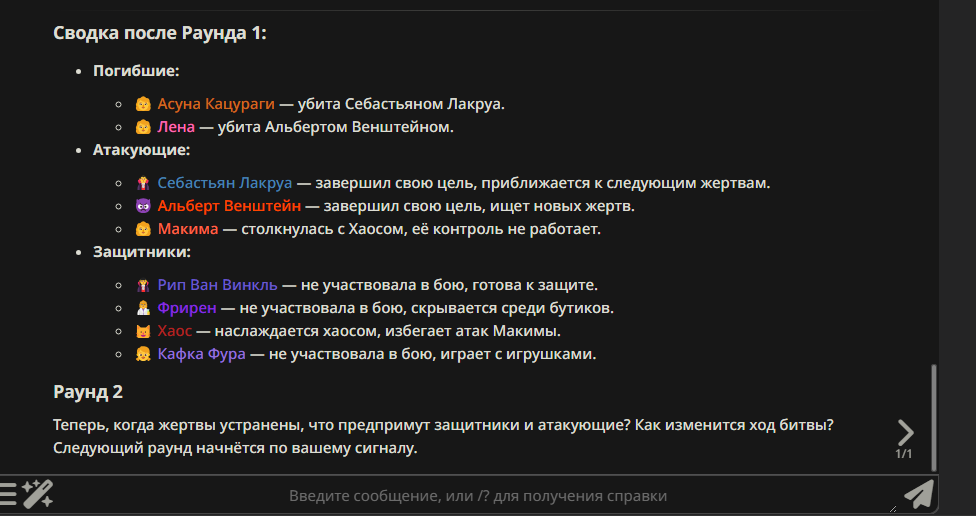Click emoji next to Кафка Фура

143,354
